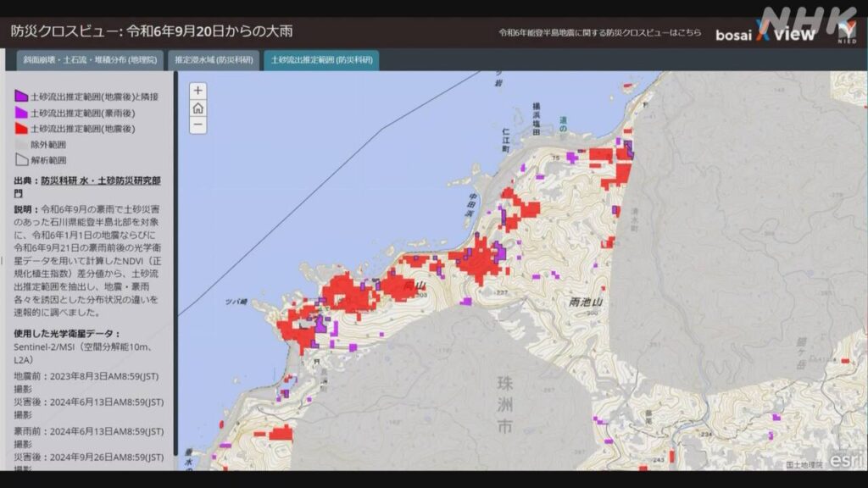The image size is (868, 488).
Task: Click the 珠洲市 label on the map
Action: [505, 405]
